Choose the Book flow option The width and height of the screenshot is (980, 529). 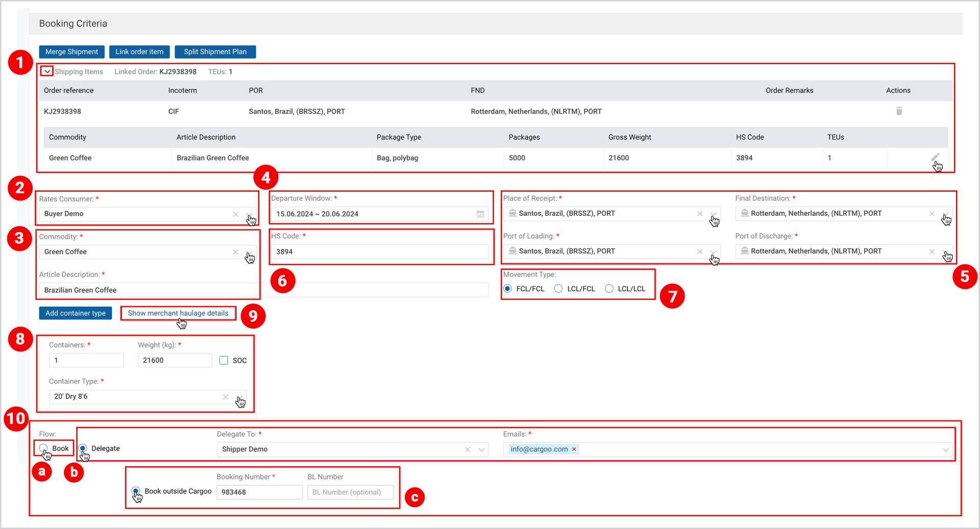click(x=44, y=448)
